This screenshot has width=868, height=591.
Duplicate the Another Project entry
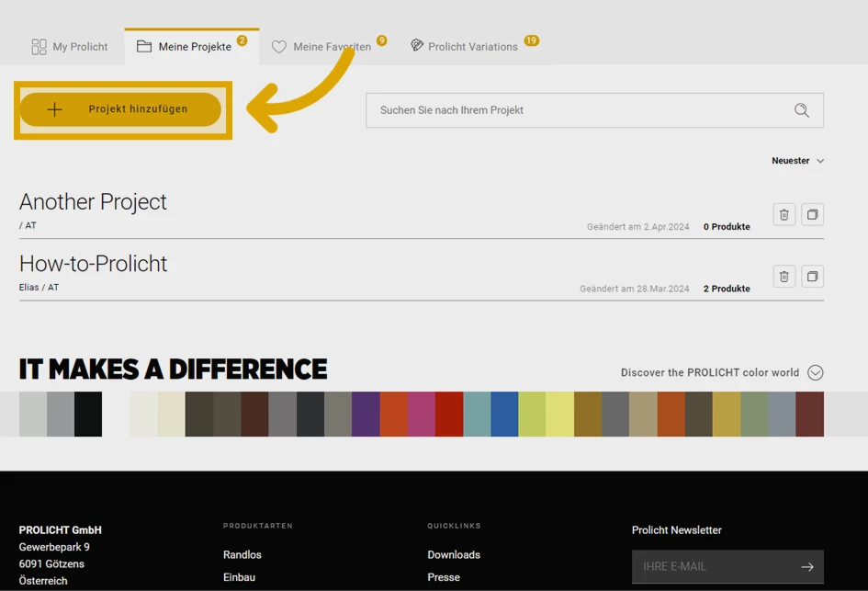point(812,215)
